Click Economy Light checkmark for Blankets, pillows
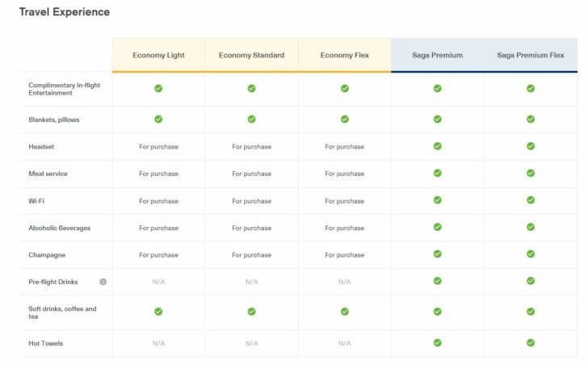588x365 pixels. pyautogui.click(x=158, y=120)
